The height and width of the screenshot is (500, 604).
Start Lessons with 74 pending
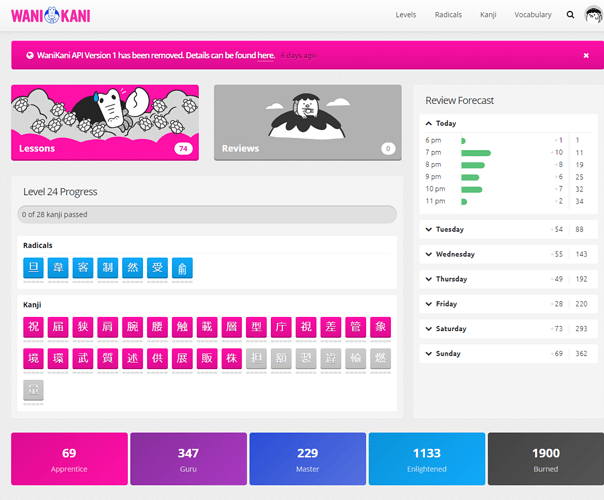[x=105, y=122]
